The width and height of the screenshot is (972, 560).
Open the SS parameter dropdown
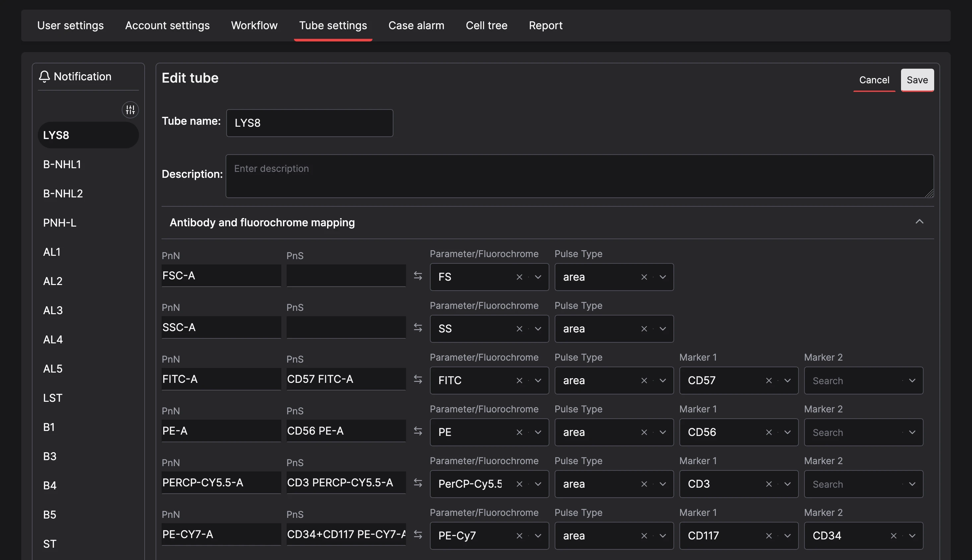click(538, 328)
